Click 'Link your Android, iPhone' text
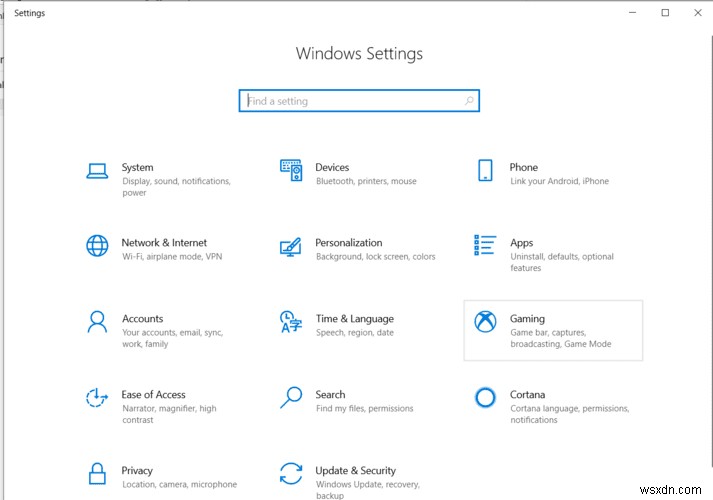 pos(559,181)
